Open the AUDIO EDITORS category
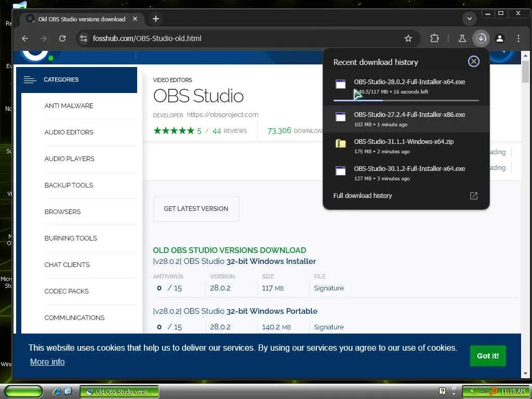This screenshot has width=532, height=399. click(69, 132)
